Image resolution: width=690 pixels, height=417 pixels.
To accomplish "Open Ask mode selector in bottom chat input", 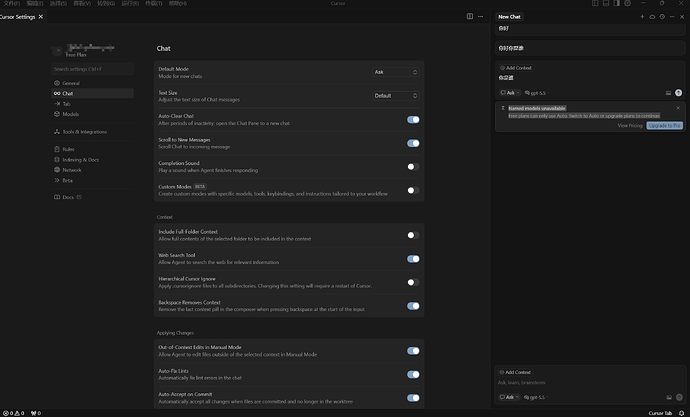I will [509, 397].
